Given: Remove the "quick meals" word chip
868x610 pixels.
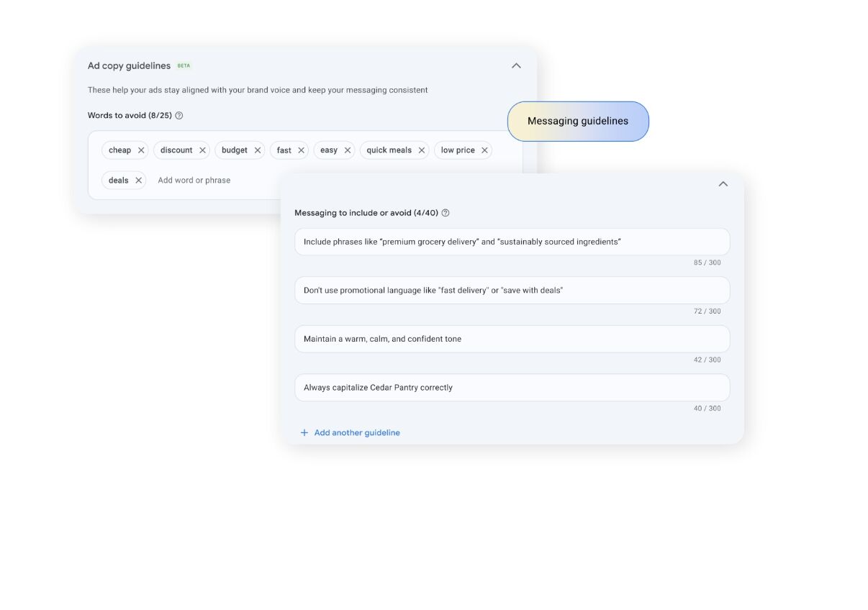Looking at the screenshot, I should pos(422,150).
